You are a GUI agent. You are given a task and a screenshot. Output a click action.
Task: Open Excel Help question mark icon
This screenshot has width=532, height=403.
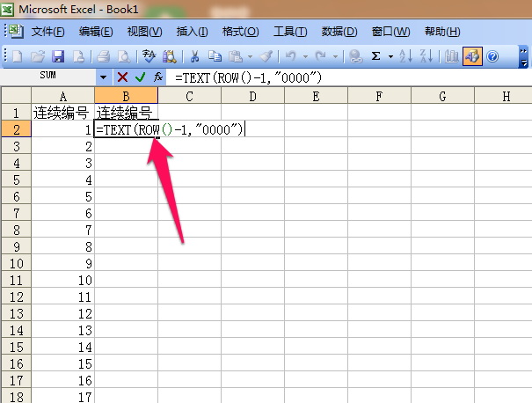(x=492, y=56)
